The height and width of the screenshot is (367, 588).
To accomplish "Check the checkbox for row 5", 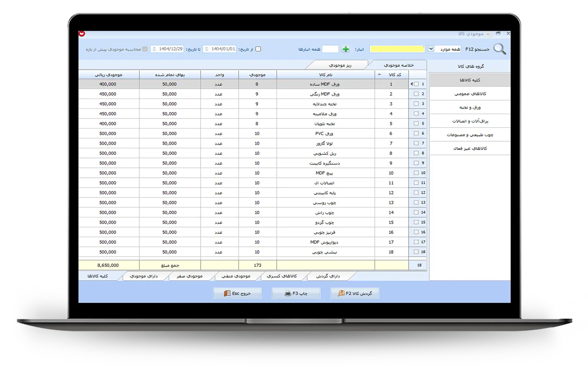I will point(416,123).
